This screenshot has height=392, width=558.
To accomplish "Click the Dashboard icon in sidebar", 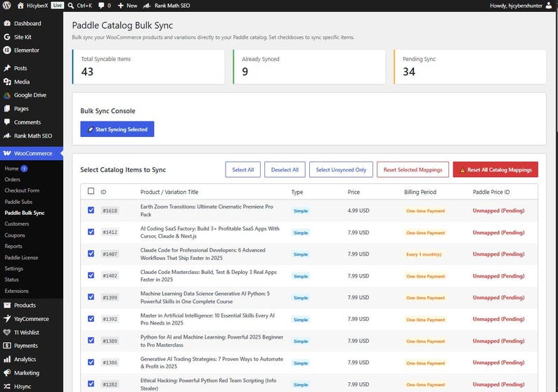I will tap(7, 23).
